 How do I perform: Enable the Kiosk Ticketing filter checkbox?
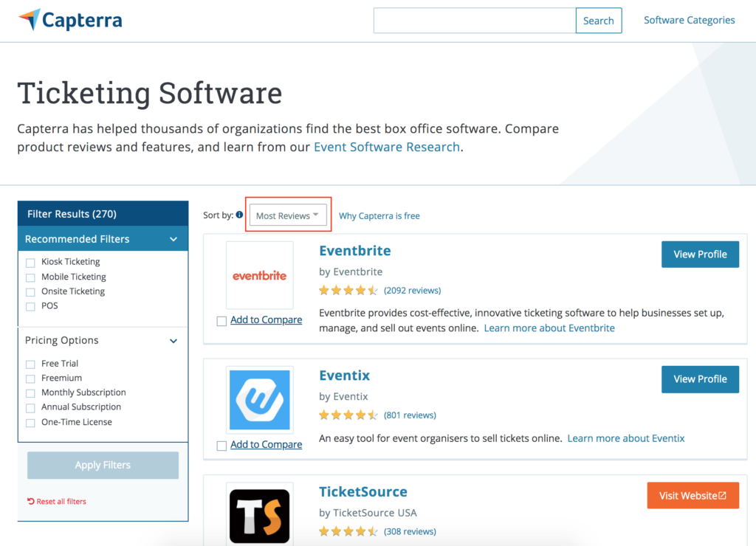30,263
